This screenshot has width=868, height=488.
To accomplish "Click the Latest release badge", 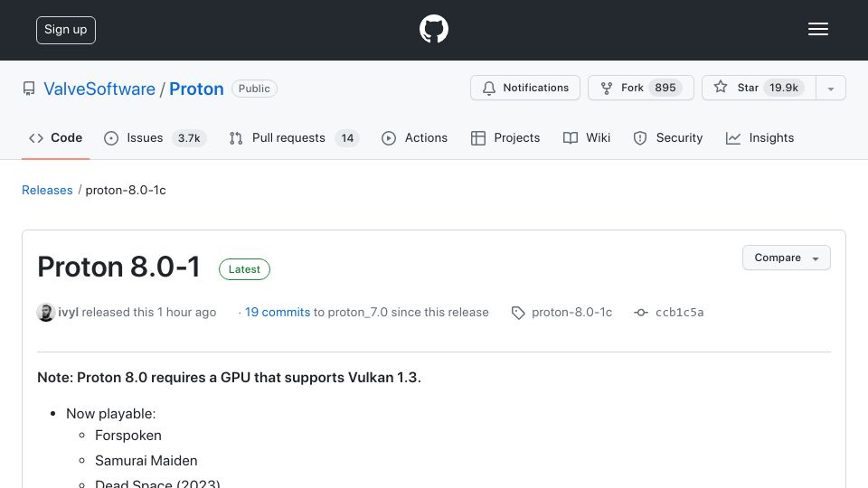I will [244, 269].
